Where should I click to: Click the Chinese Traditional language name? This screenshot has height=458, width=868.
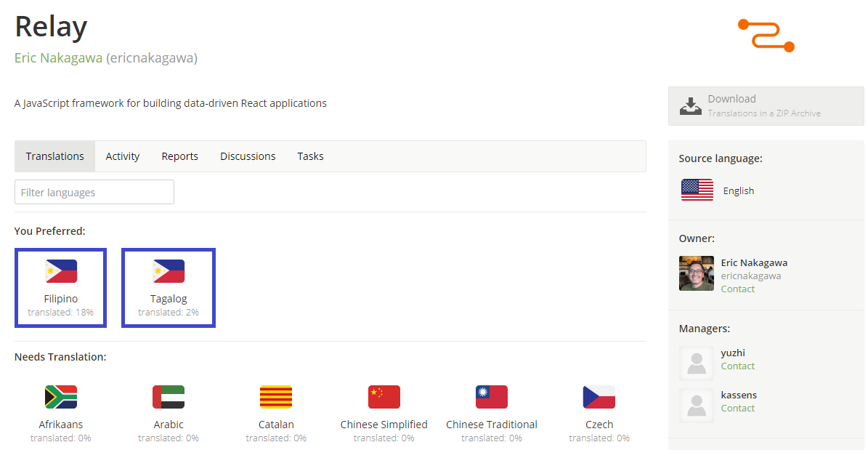[x=492, y=425]
